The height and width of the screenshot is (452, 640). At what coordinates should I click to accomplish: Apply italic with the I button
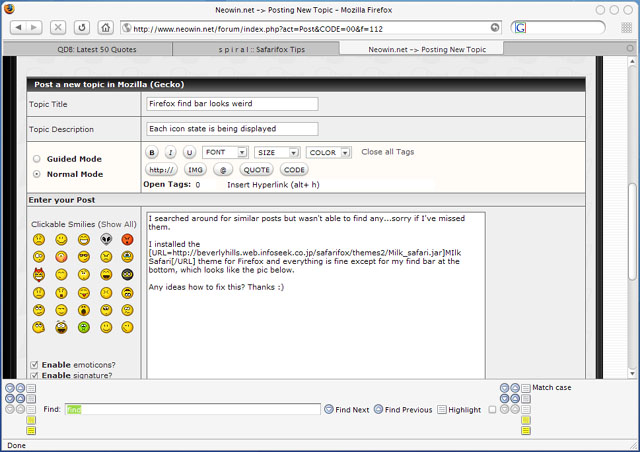coord(170,152)
